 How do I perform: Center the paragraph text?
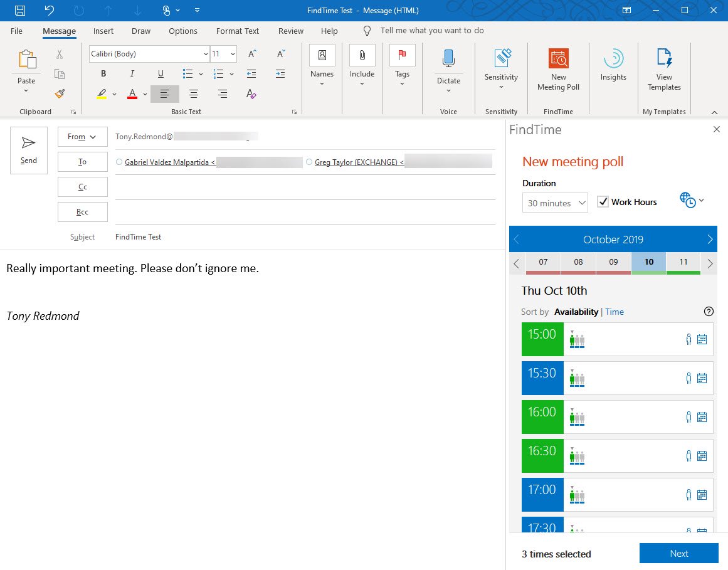pos(194,94)
